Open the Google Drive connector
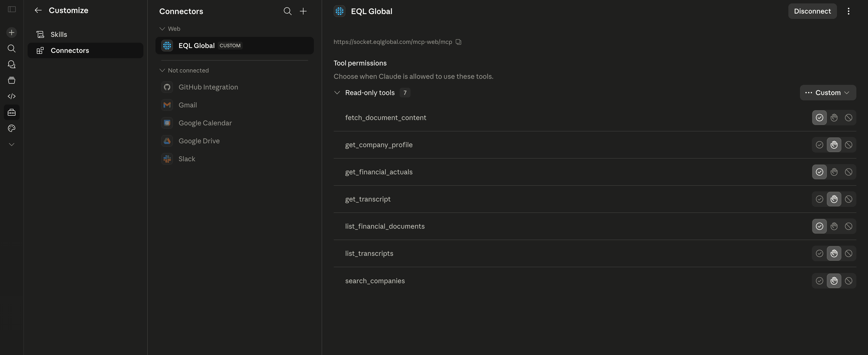Screen dimensions: 868x355 pyautogui.click(x=234, y=141)
